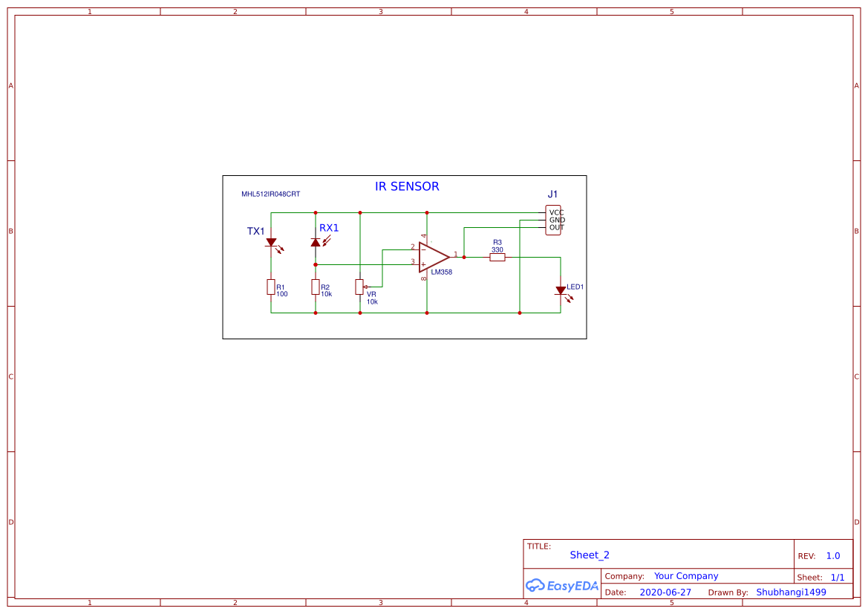The width and height of the screenshot is (868, 614).
Task: Select the R1 100 resistor symbol
Action: pyautogui.click(x=270, y=287)
